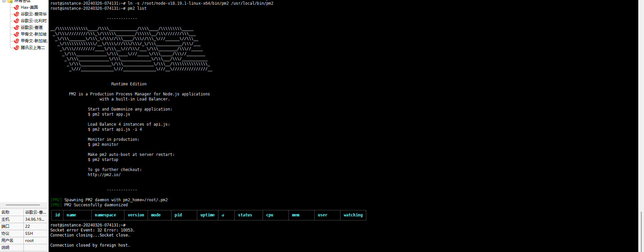This screenshot has height=252, width=644.
Task: Open the http://pm2.io/ link in terminal
Action: click(104, 175)
